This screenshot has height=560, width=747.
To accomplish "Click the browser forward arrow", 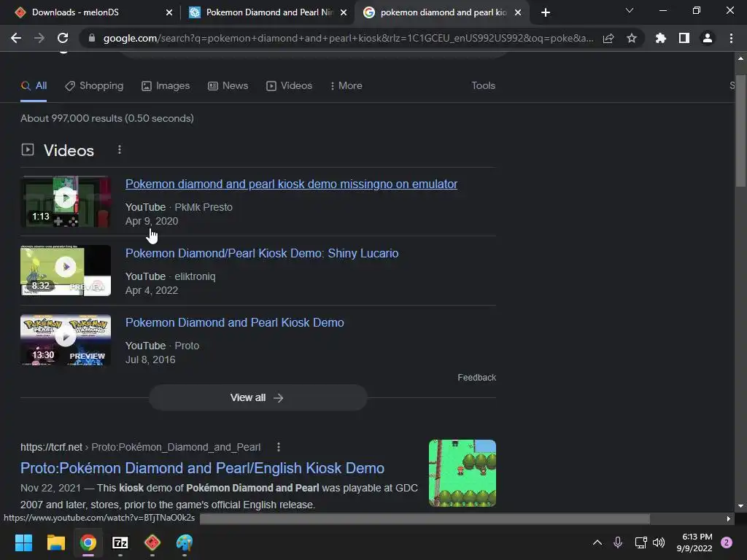I will click(x=39, y=38).
